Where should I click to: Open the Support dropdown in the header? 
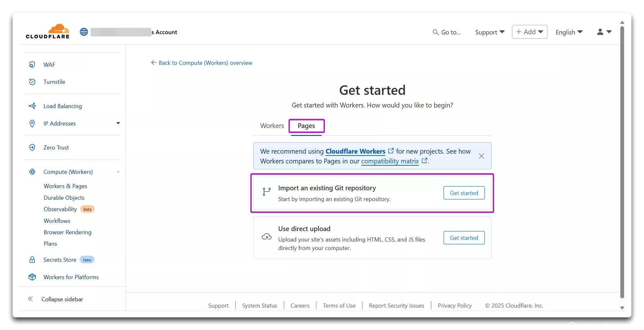(x=490, y=32)
